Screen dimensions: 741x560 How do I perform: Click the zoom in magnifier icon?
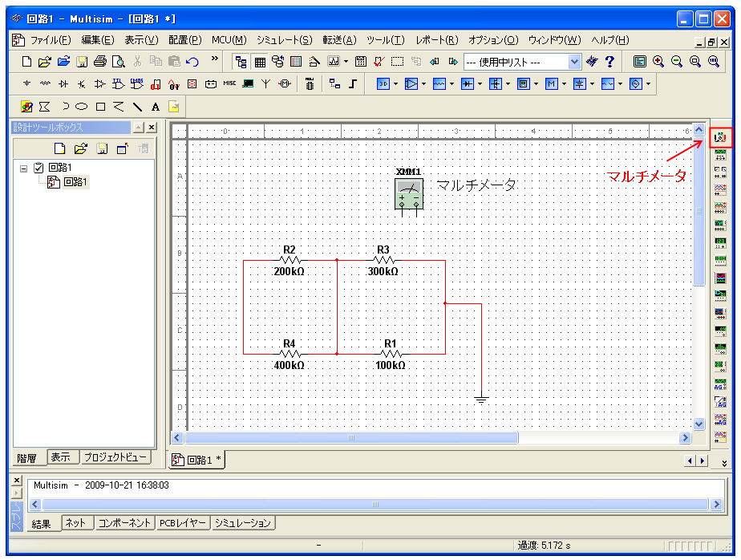pyautogui.click(x=658, y=61)
